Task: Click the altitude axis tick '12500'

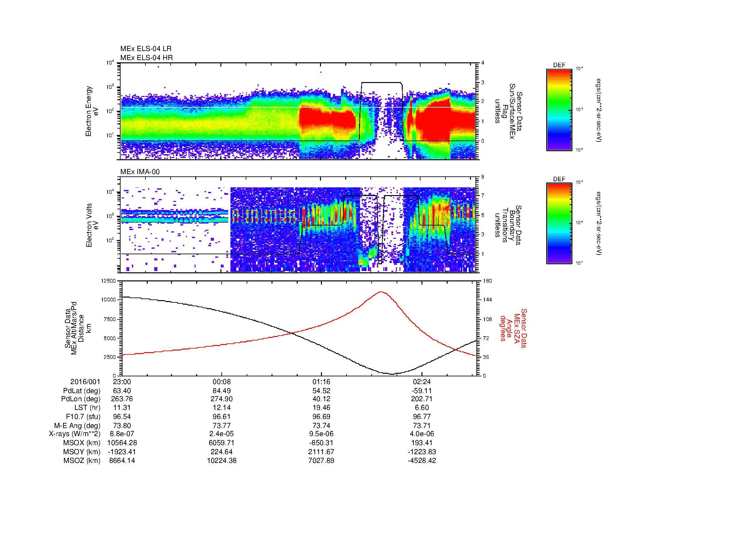Action: 108,281
